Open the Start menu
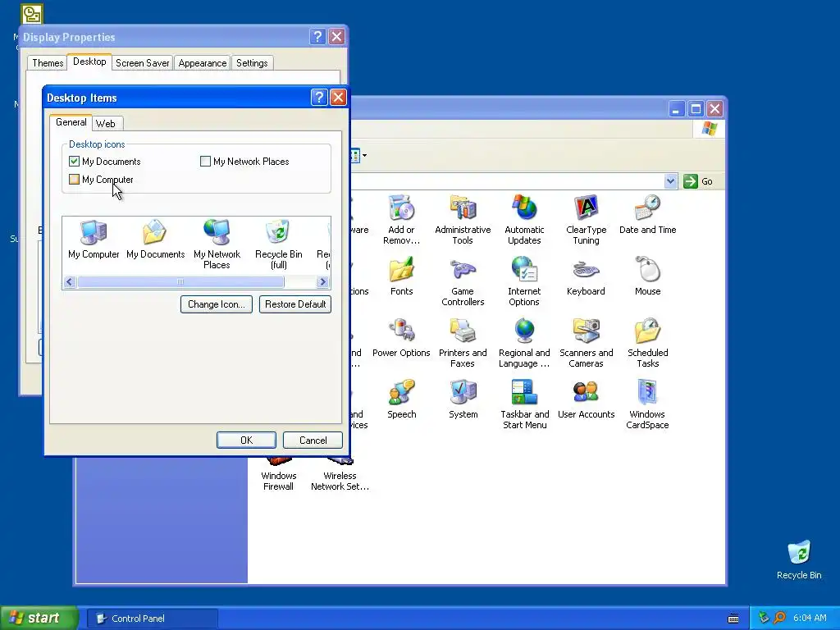Viewport: 840px width, 630px height. 39,619
